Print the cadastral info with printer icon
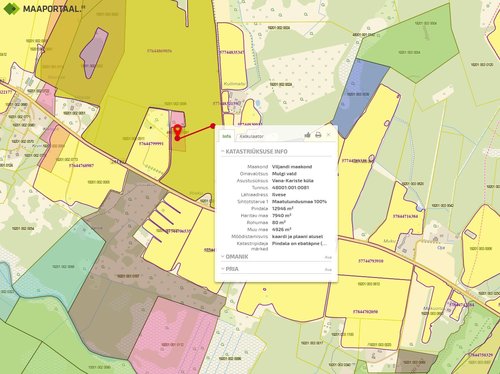 (x=318, y=135)
